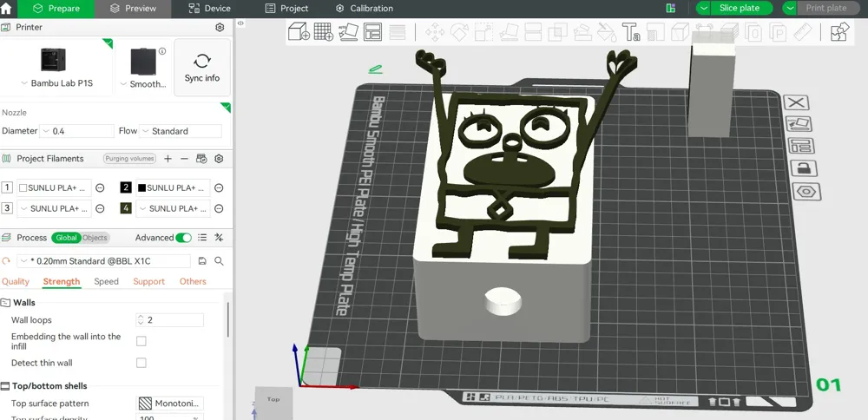
Task: Save the process preset
Action: 202,261
